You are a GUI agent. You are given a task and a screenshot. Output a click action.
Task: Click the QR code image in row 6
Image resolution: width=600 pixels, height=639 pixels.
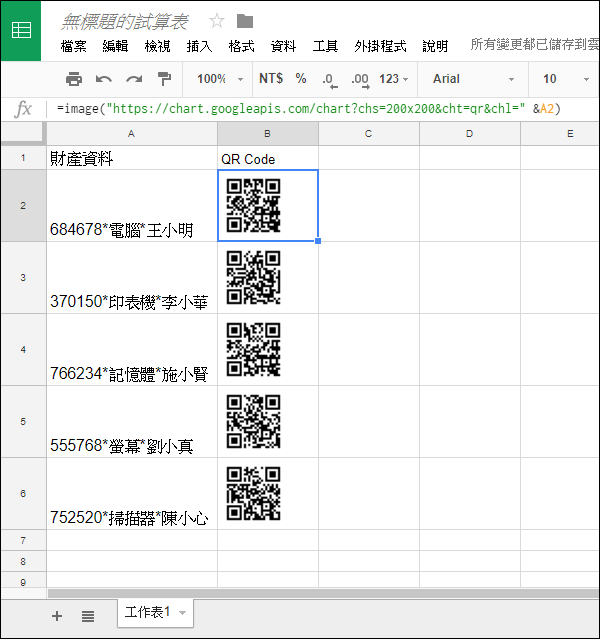[x=254, y=494]
